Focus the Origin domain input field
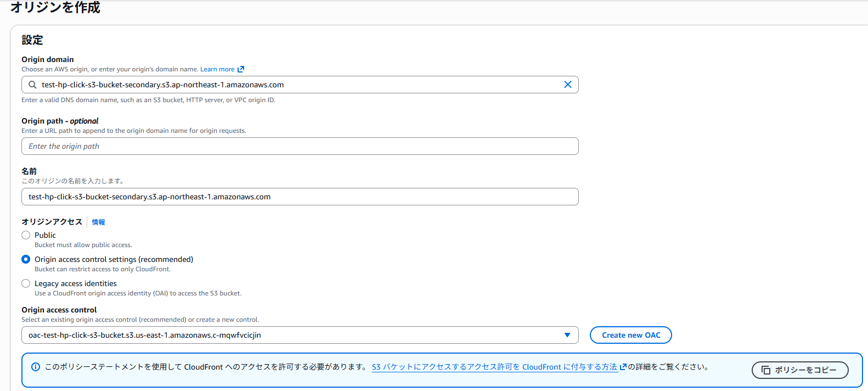 pyautogui.click(x=300, y=85)
